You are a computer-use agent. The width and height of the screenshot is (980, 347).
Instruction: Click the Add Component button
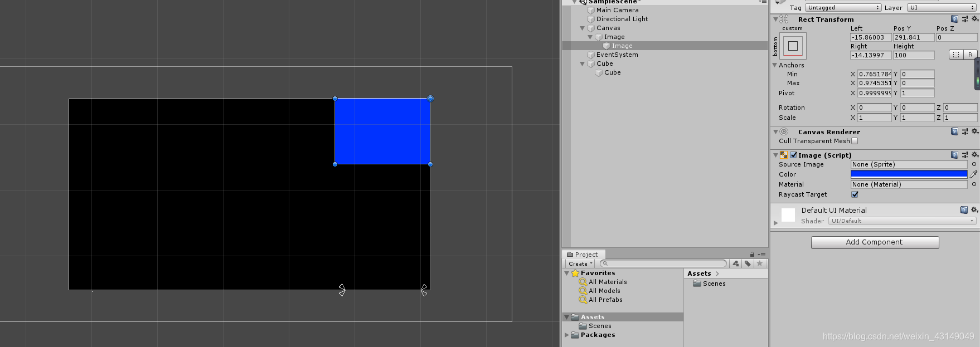click(875, 242)
